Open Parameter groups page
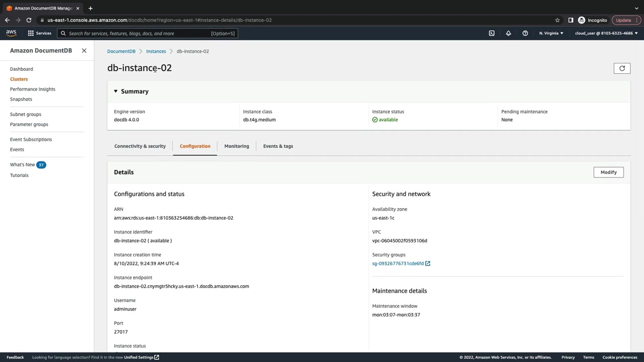The image size is (644, 362). pos(29,124)
